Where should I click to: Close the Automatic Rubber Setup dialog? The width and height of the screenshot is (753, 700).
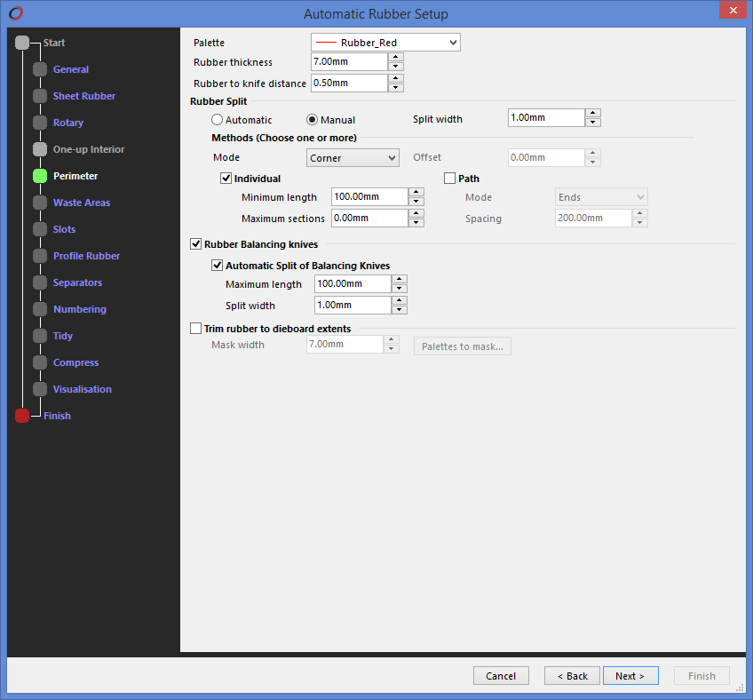[733, 10]
